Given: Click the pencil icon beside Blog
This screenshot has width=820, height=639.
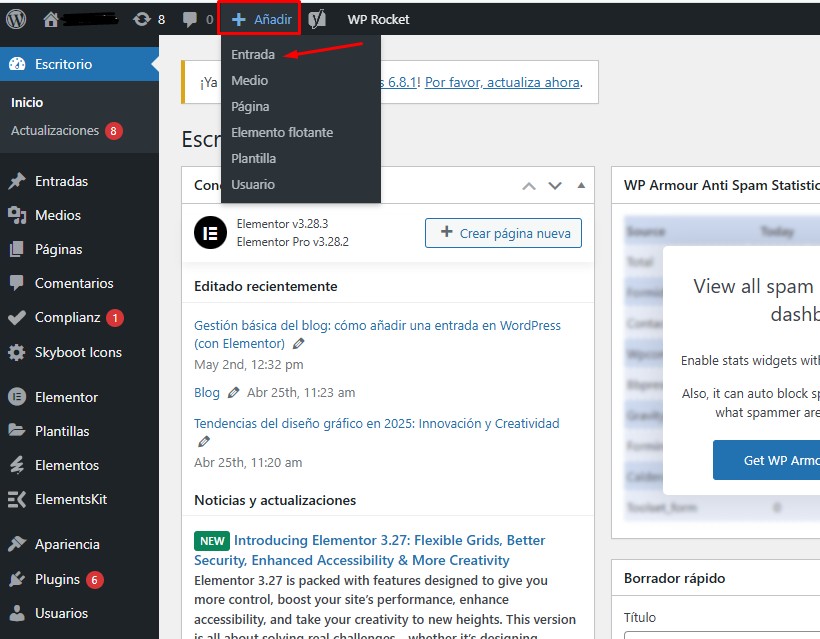Looking at the screenshot, I should pyautogui.click(x=233, y=392).
